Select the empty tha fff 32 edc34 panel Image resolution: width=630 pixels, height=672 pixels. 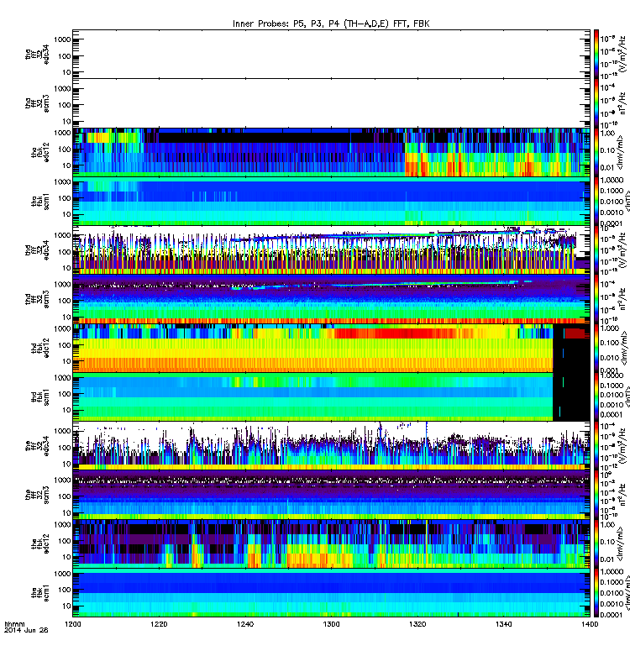tap(331, 54)
